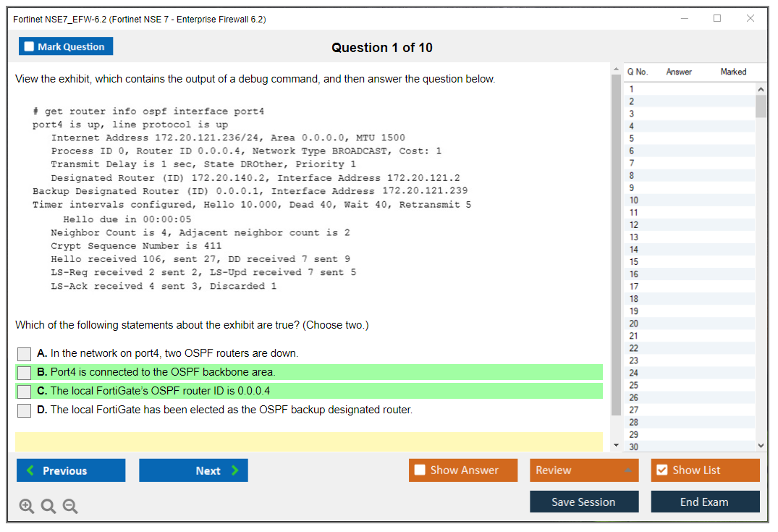Screen dimensions: 778x532
Task: Tick answer D about backup designated router
Action: click(25, 410)
